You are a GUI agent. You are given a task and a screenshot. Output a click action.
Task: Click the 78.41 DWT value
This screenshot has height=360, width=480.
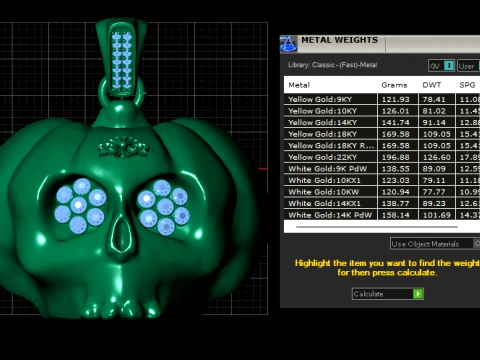[x=434, y=99]
